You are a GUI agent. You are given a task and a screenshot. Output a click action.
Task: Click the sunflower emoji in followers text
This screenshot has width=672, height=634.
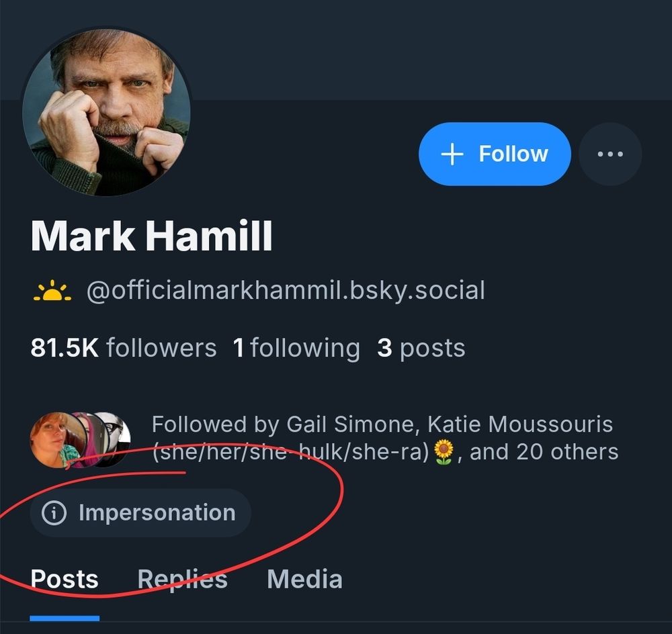(x=444, y=453)
